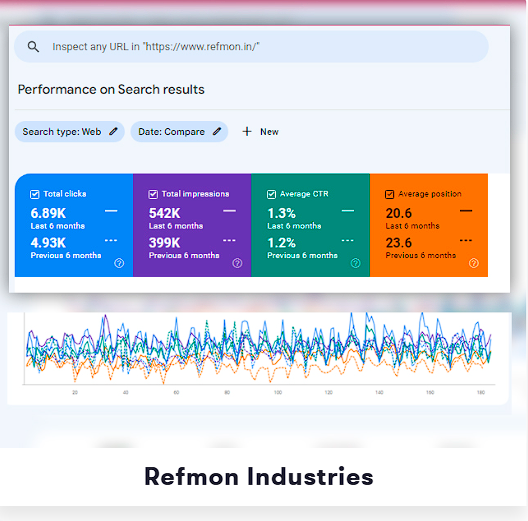This screenshot has width=528, height=521.
Task: Edit the Date: Compare filter
Action: pyautogui.click(x=179, y=132)
